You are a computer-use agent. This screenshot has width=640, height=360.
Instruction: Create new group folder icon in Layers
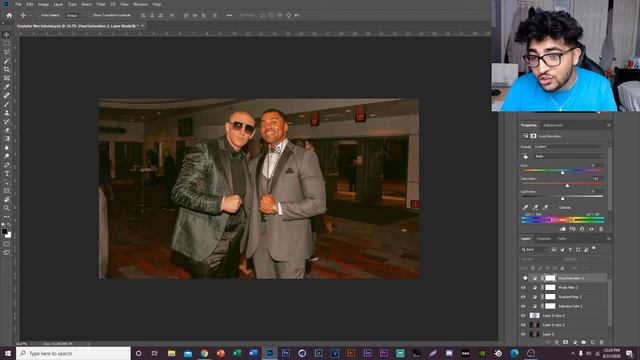click(x=584, y=342)
